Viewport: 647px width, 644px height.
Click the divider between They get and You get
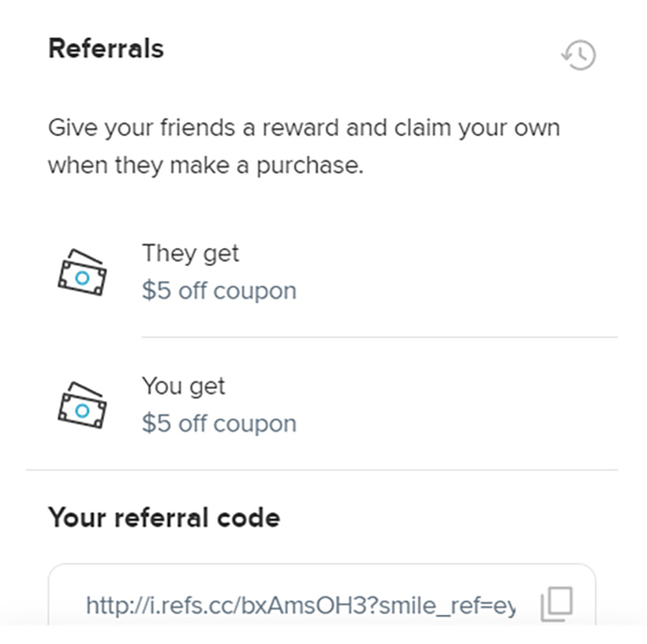(x=379, y=337)
